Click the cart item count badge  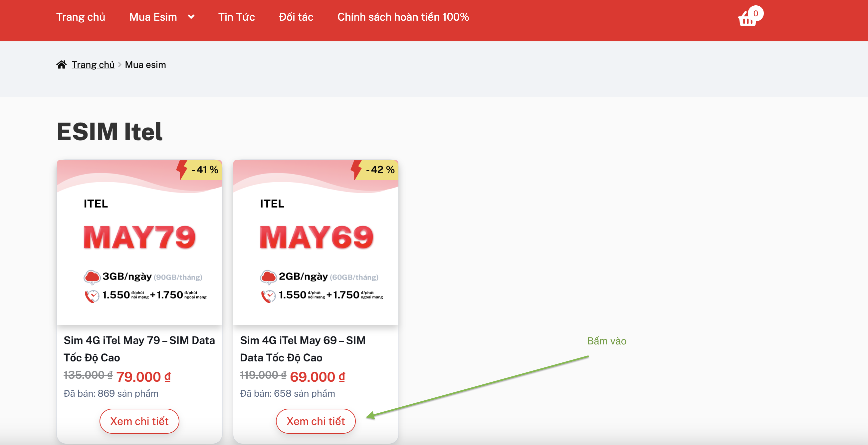pyautogui.click(x=756, y=13)
